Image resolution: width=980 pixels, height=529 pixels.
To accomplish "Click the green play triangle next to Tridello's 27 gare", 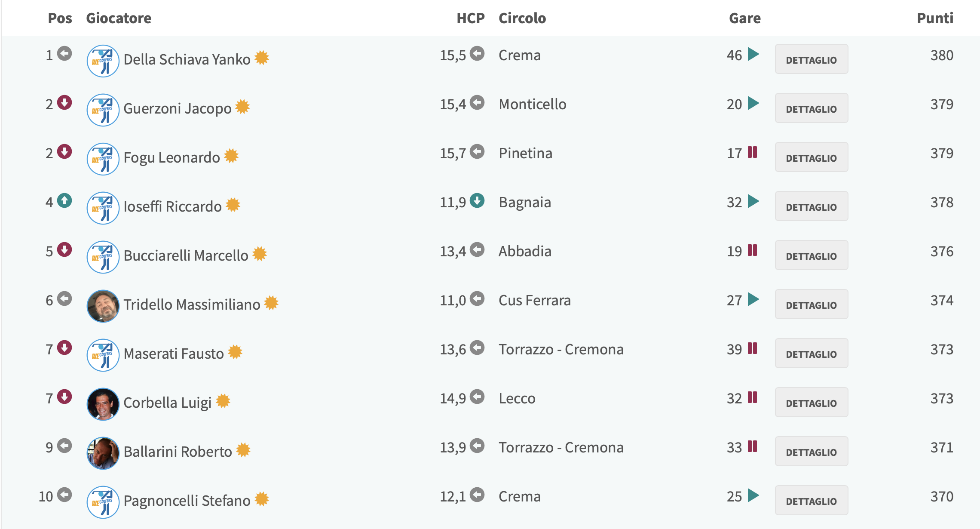I will tap(753, 299).
